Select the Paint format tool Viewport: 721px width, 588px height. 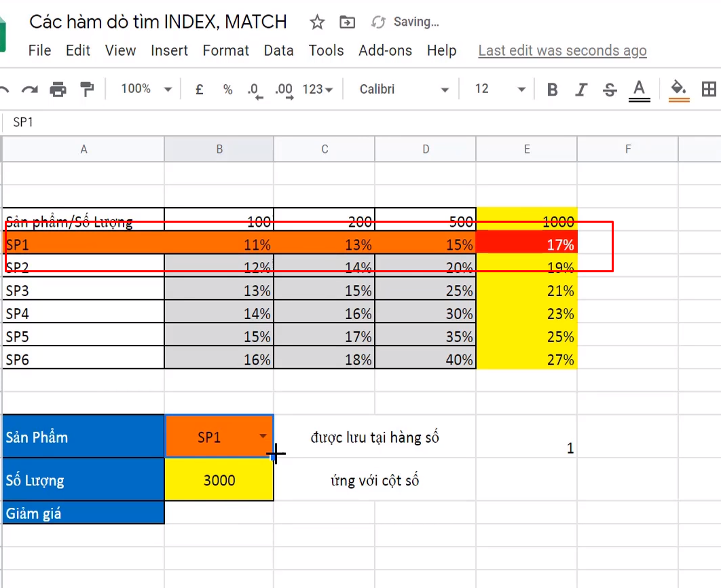[86, 89]
